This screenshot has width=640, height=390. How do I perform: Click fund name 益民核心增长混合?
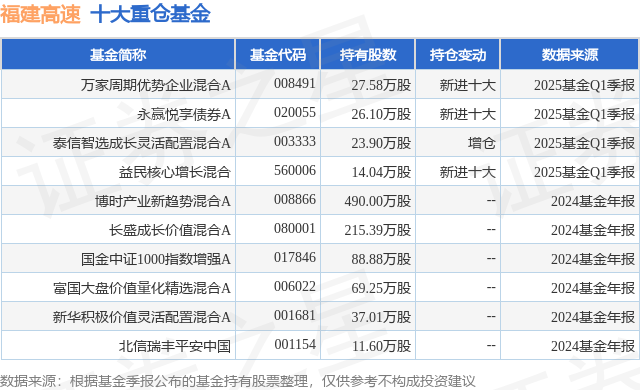click(175, 172)
